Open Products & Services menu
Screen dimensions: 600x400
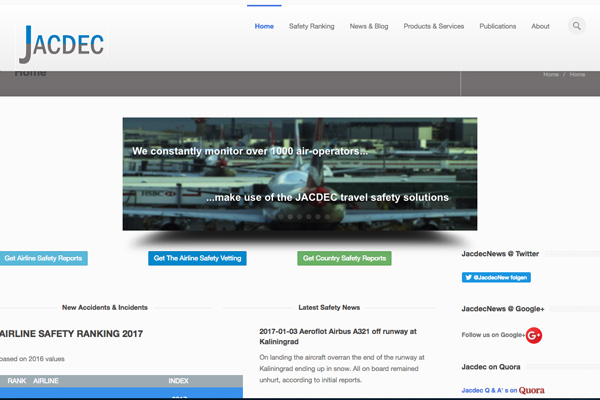tap(434, 26)
